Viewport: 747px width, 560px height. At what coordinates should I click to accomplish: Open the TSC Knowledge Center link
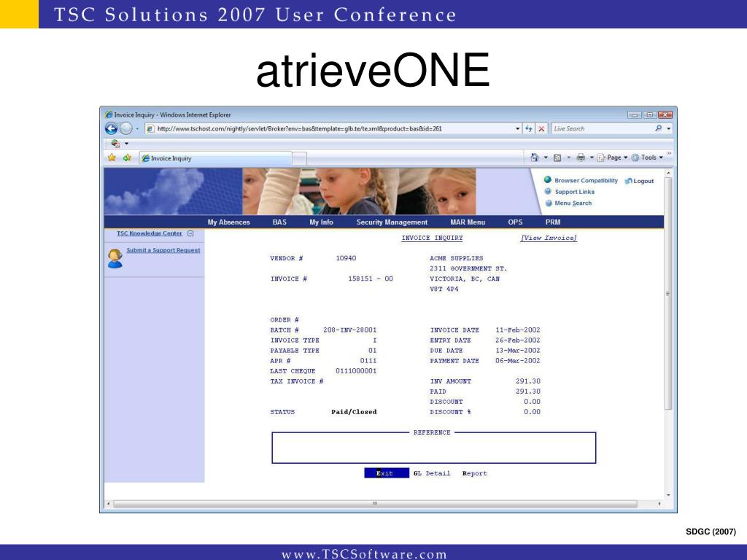point(150,233)
